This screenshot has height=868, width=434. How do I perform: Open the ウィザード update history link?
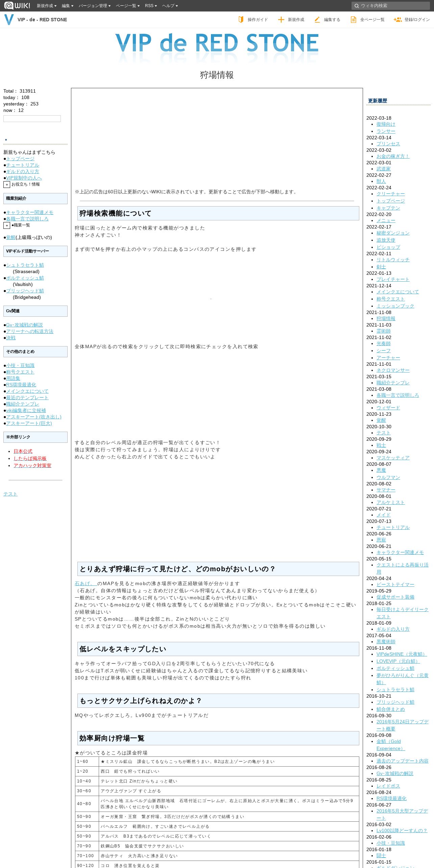coord(388,408)
